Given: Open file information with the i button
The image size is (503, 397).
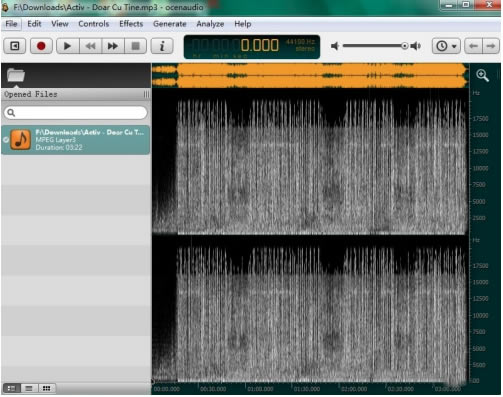Looking at the screenshot, I should click(162, 46).
